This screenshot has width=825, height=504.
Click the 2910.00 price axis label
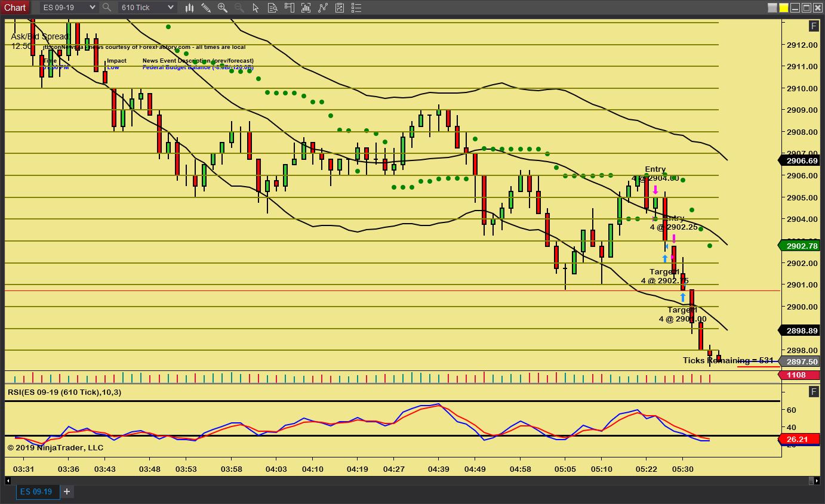pyautogui.click(x=802, y=88)
